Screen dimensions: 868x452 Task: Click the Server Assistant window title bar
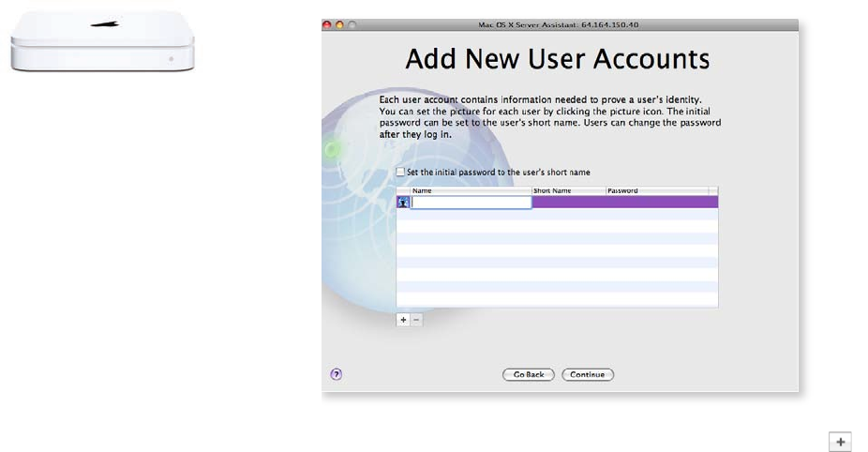click(x=560, y=25)
